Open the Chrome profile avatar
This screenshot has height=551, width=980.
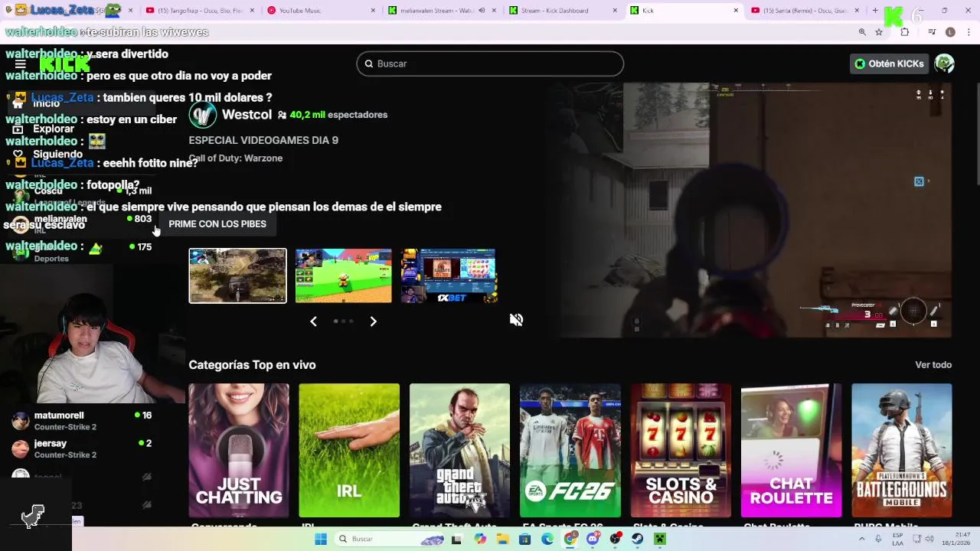pyautogui.click(x=950, y=32)
